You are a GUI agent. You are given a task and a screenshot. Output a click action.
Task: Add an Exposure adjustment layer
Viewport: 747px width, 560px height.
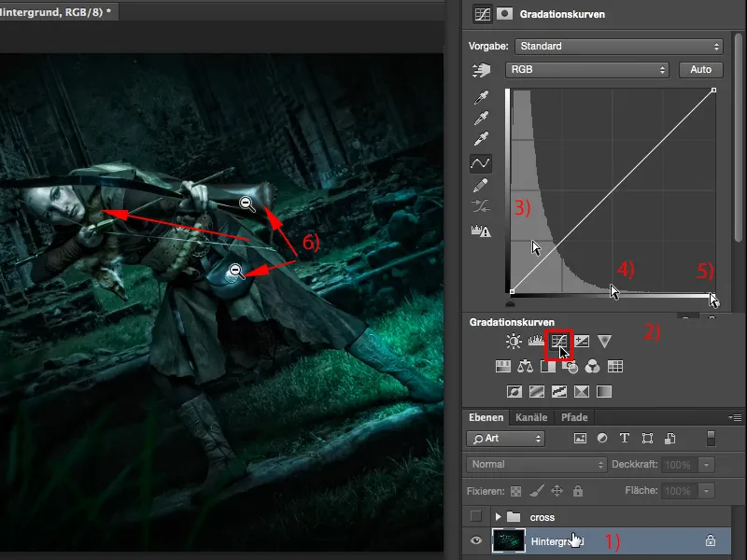pyautogui.click(x=582, y=341)
